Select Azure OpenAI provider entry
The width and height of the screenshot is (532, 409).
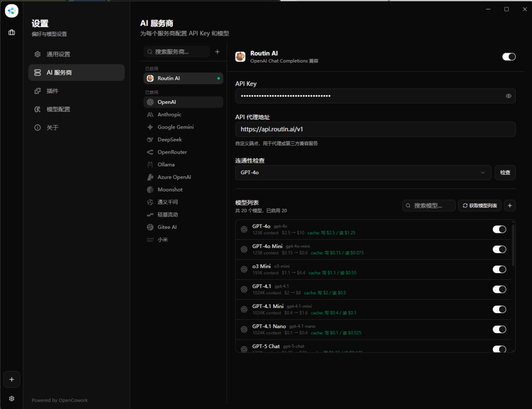(183, 177)
